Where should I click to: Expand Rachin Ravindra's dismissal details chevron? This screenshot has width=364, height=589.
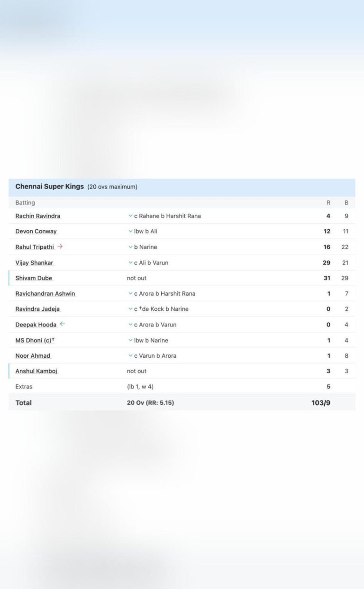pos(130,216)
